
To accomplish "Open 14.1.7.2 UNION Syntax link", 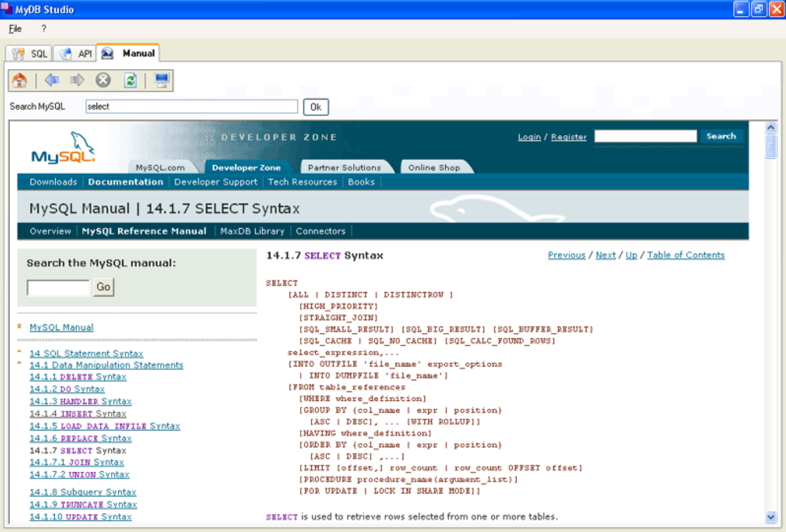I will (x=79, y=475).
